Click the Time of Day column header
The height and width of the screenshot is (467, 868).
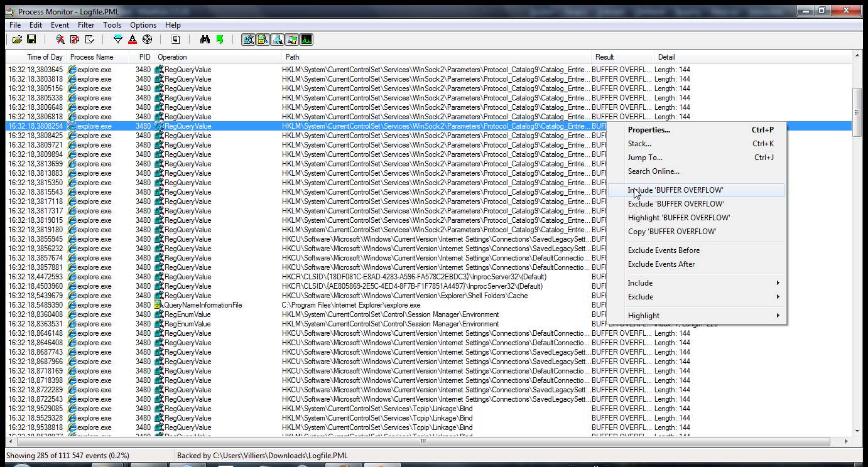tap(36, 57)
